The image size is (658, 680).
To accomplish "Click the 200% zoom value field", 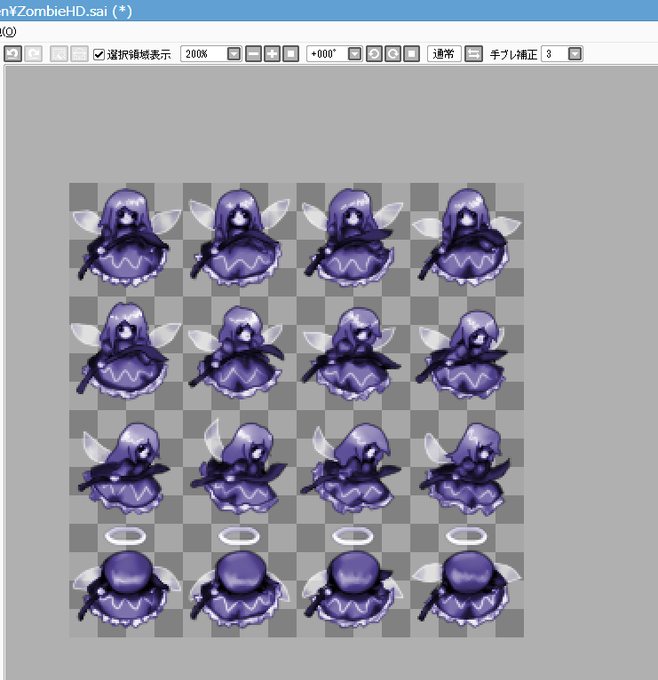I will pyautogui.click(x=203, y=54).
